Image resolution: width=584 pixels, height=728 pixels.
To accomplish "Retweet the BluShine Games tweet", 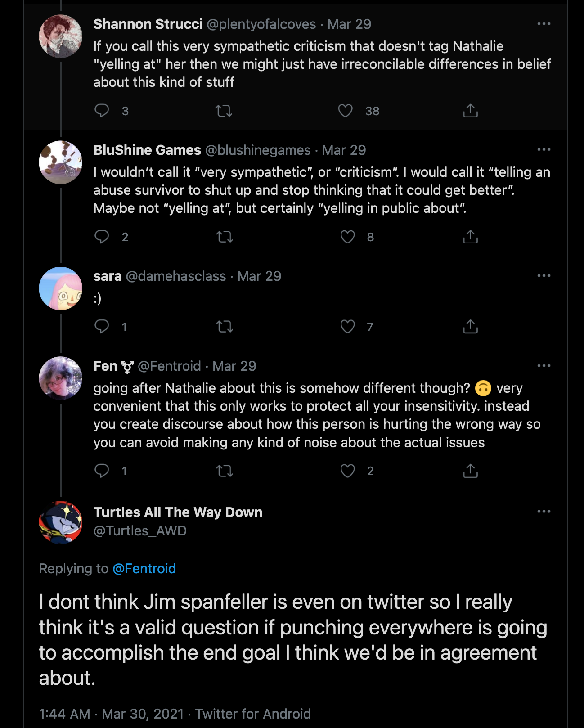I will tap(225, 237).
